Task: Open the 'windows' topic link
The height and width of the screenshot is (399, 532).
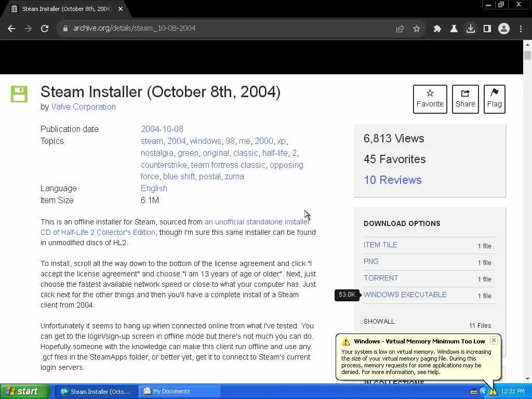Action: point(206,141)
